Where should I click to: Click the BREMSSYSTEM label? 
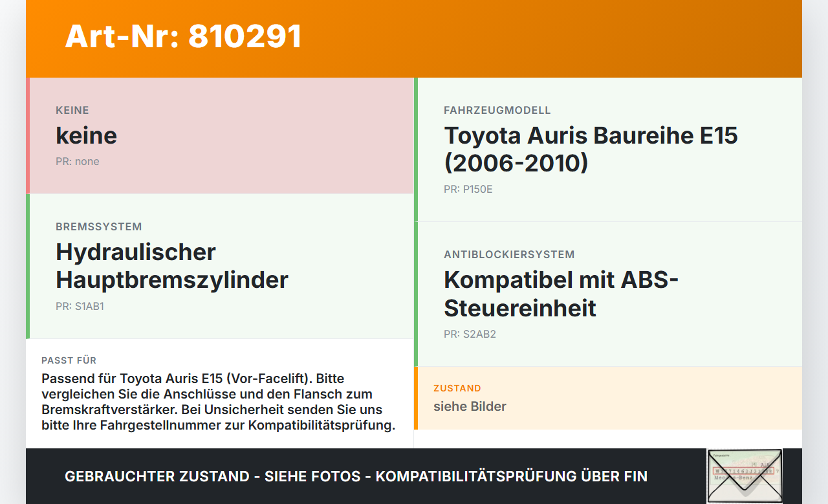click(x=99, y=226)
